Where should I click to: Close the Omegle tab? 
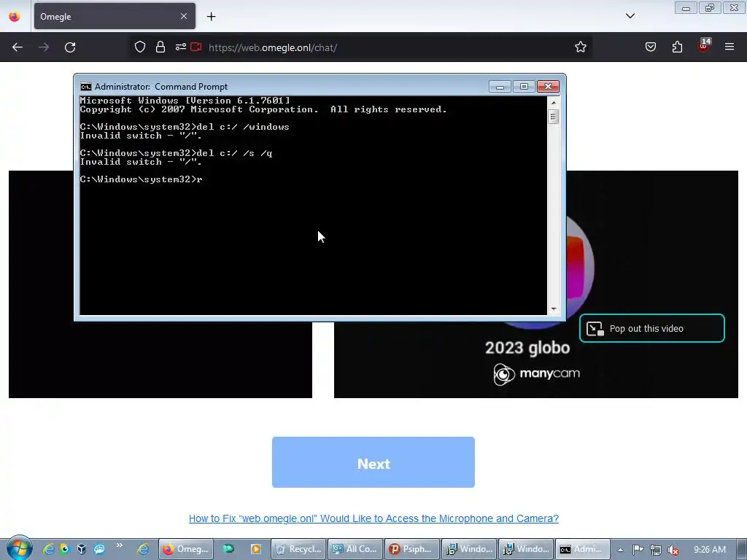183,16
